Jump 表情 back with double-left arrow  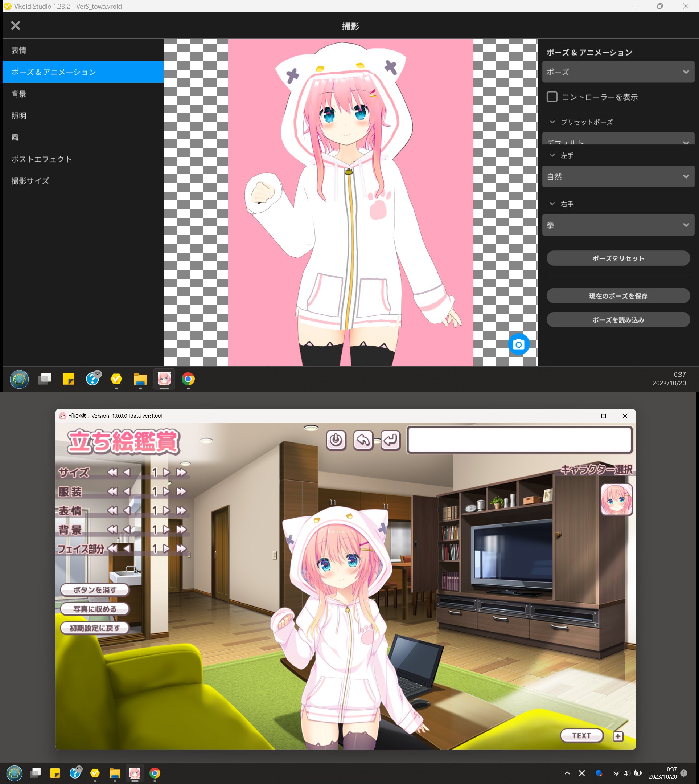tap(112, 510)
